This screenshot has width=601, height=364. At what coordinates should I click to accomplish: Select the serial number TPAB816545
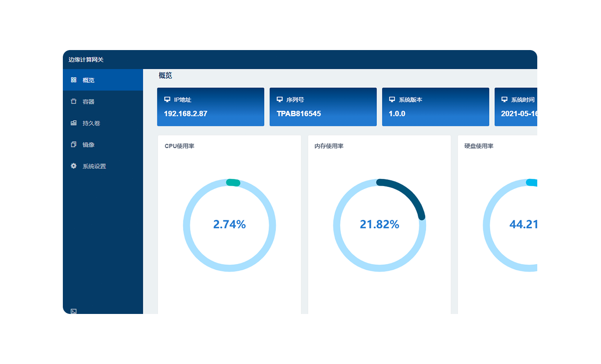[299, 114]
